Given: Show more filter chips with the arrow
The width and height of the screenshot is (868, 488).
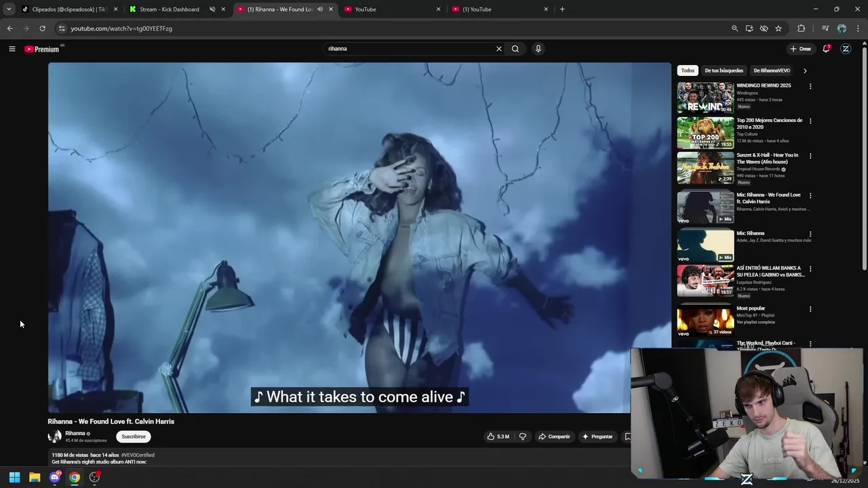Looking at the screenshot, I should [805, 70].
